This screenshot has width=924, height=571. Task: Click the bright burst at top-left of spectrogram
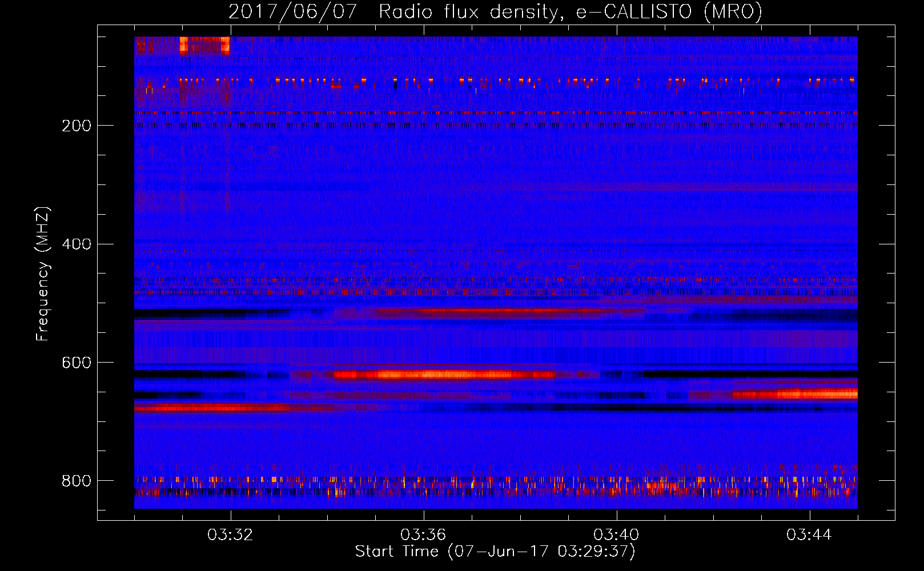click(x=204, y=45)
